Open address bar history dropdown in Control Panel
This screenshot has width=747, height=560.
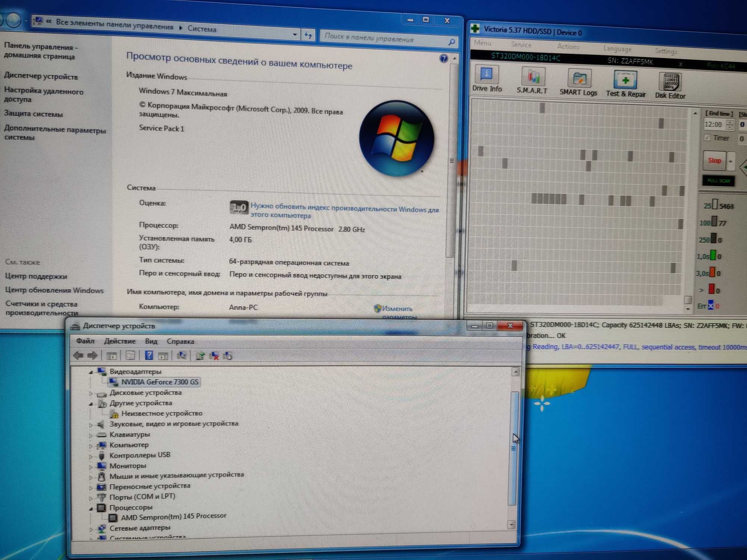point(295,35)
